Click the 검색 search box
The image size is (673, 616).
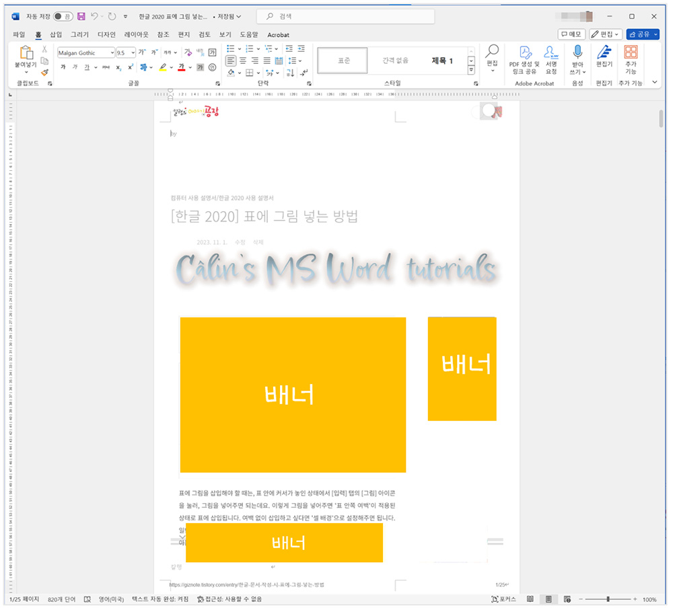coord(345,16)
